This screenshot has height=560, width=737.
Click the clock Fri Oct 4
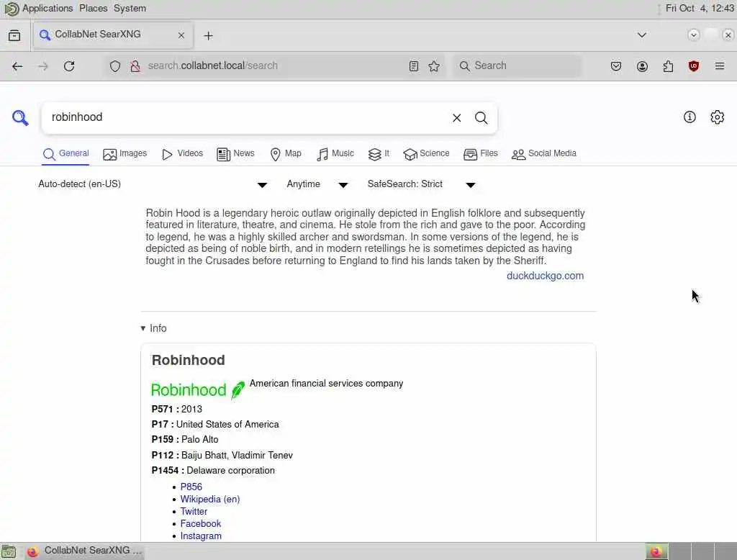pyautogui.click(x=700, y=9)
